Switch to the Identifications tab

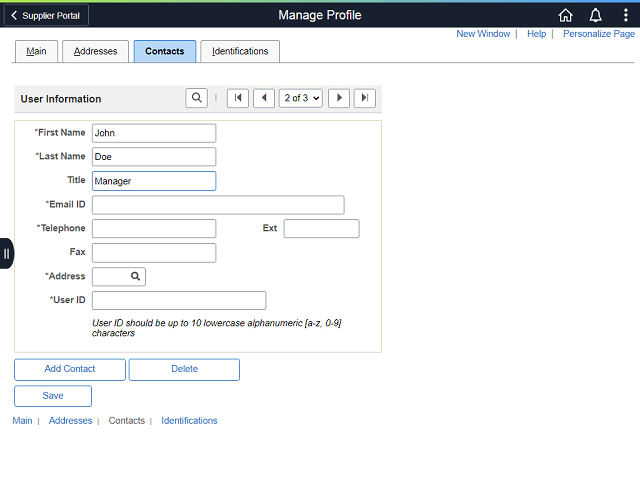240,51
